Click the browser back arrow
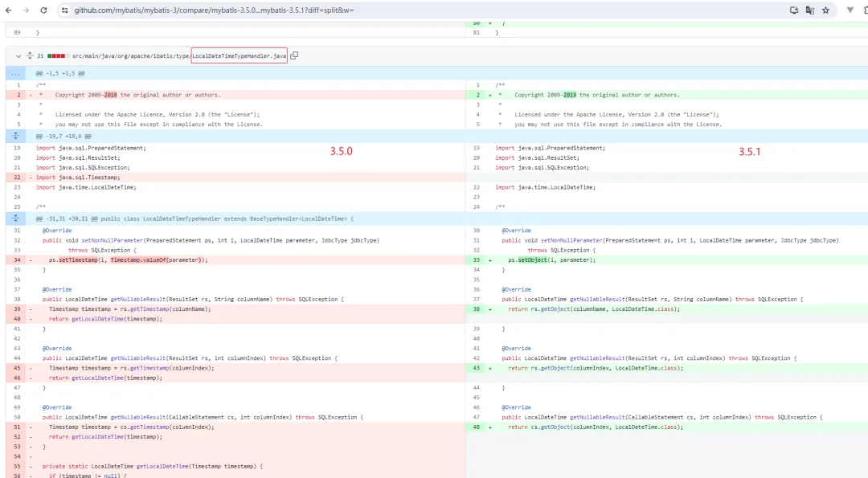The height and width of the screenshot is (478, 868). [x=10, y=11]
